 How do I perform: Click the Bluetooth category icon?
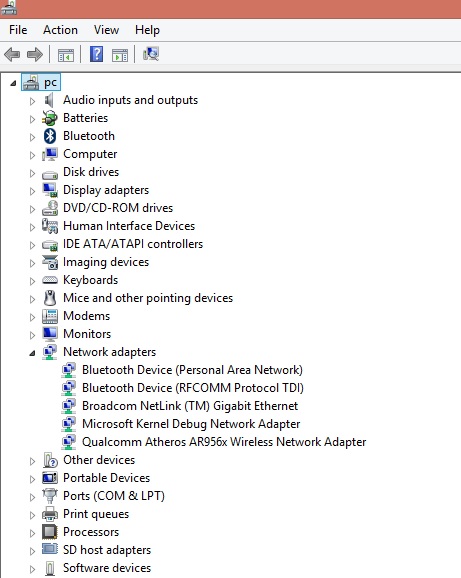pyautogui.click(x=50, y=136)
